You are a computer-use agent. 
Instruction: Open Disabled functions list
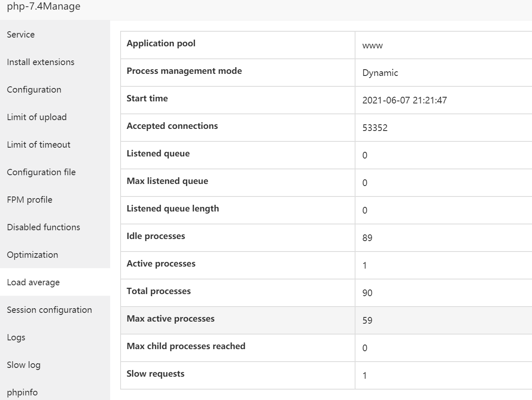point(43,227)
